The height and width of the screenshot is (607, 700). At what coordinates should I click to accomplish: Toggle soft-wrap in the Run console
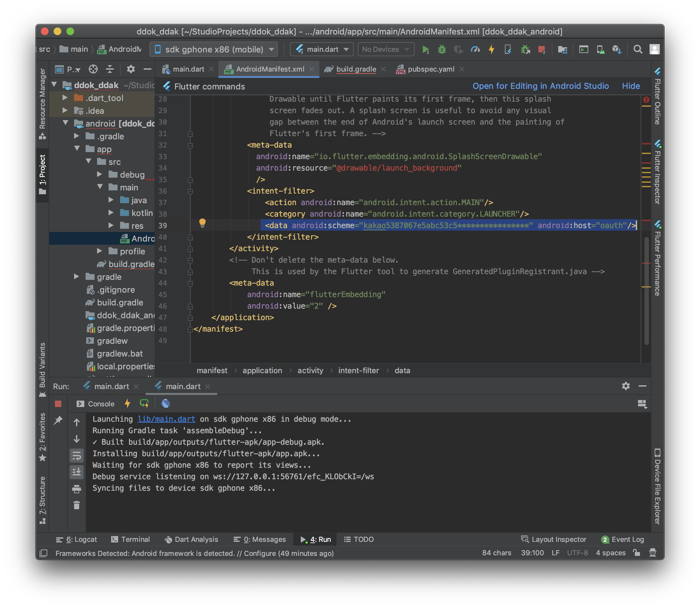(x=77, y=456)
